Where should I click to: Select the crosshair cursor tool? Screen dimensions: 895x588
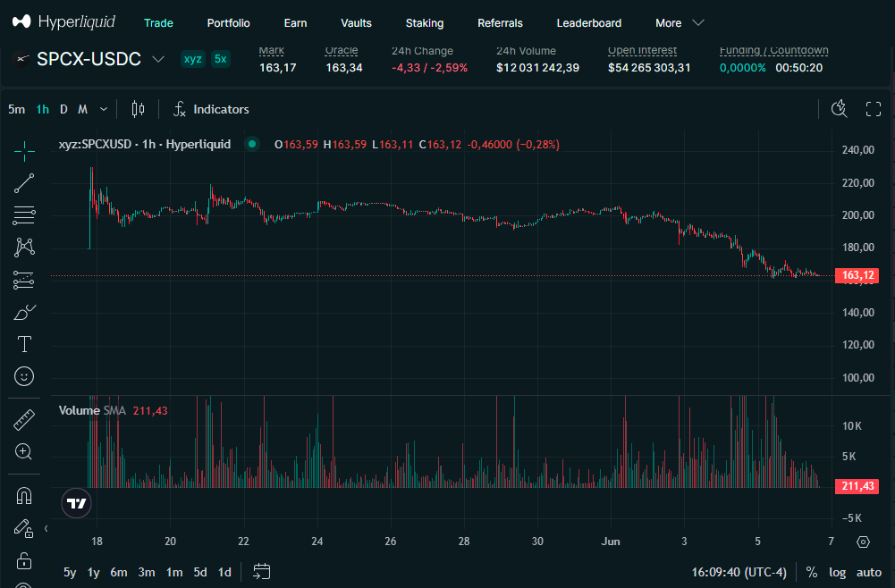24,151
